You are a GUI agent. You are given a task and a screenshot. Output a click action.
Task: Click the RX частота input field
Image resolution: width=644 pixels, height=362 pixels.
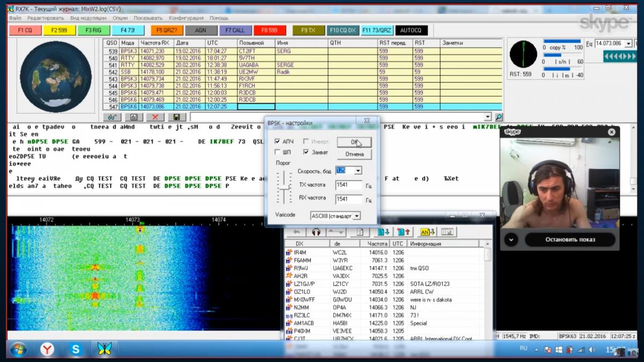348,199
